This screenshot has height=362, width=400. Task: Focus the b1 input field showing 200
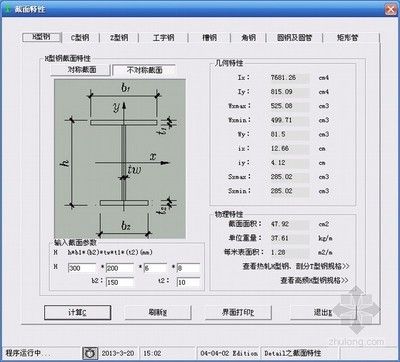[x=120, y=268]
